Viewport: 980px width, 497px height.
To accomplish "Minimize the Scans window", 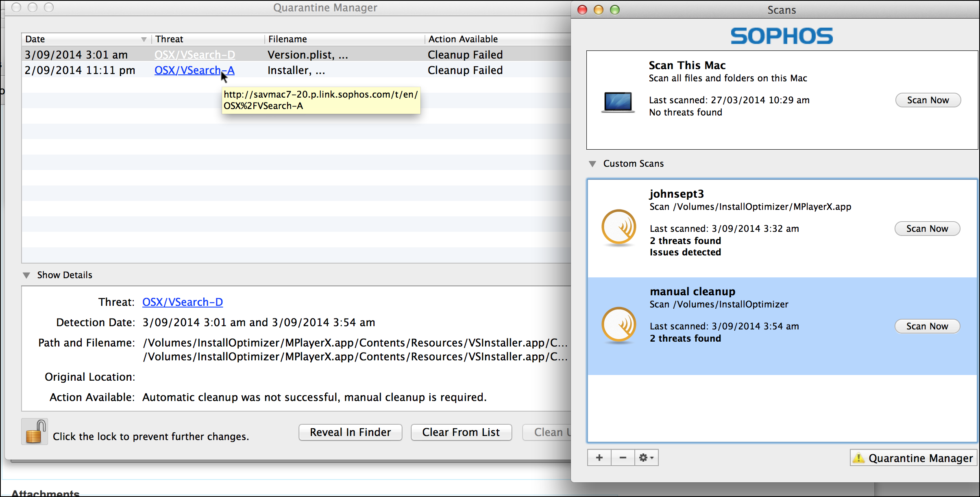I will pyautogui.click(x=599, y=10).
